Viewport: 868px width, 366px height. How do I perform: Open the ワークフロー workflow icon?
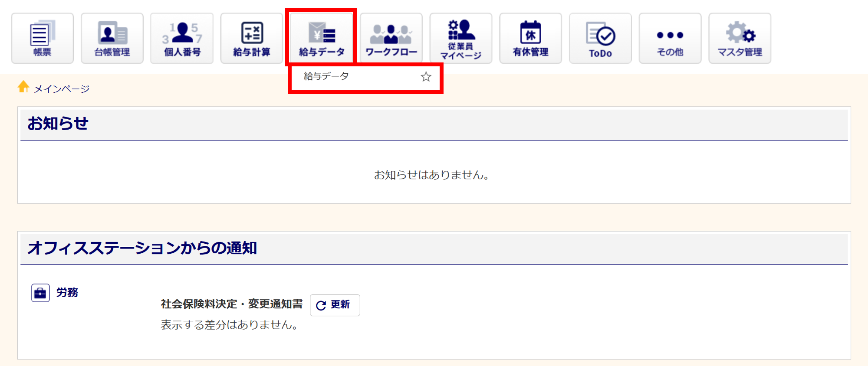pos(391,38)
